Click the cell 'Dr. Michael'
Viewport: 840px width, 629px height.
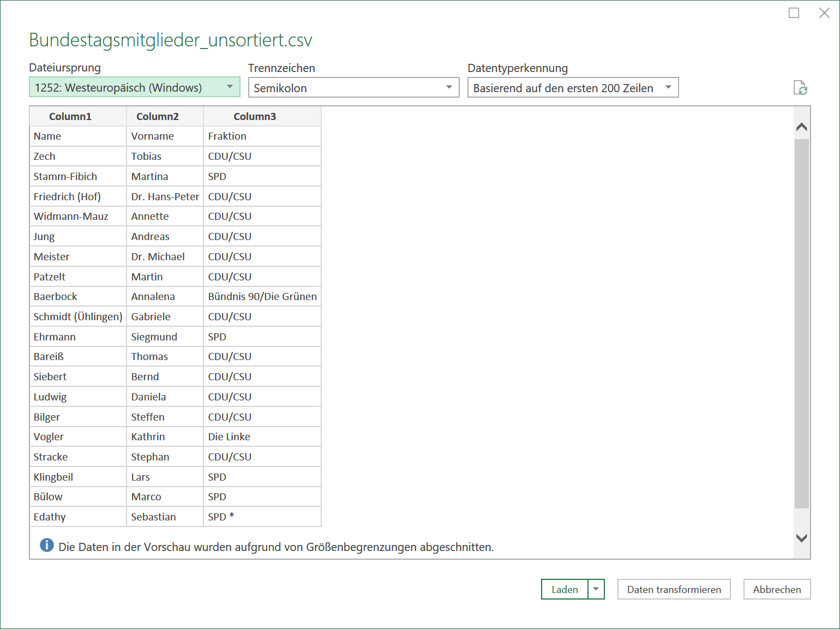[165, 256]
